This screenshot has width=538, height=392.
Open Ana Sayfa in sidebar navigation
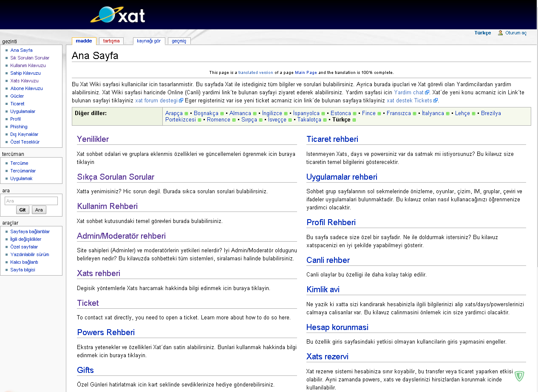[x=22, y=50]
